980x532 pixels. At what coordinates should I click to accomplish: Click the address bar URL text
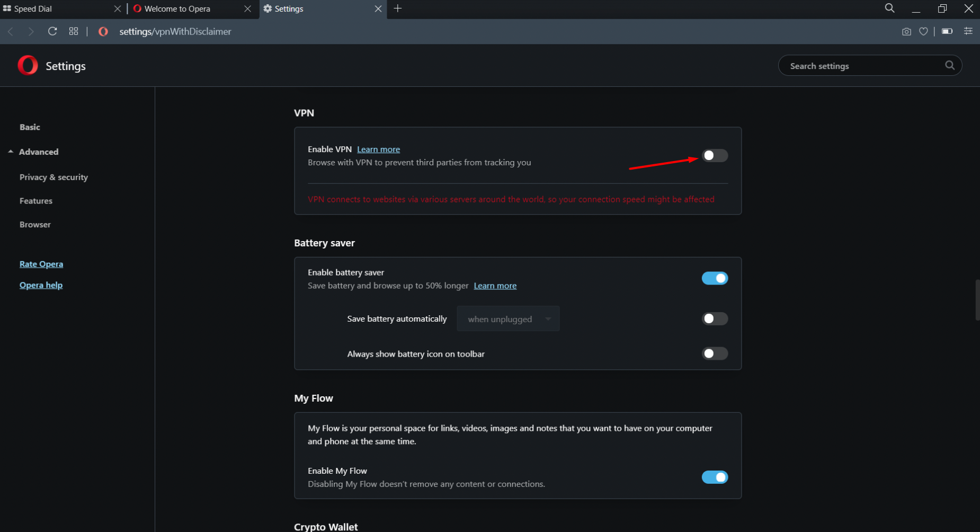click(175, 31)
